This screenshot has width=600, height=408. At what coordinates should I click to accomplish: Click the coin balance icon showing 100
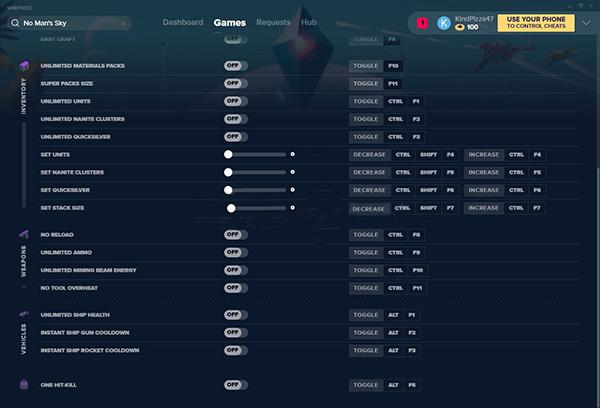click(460, 27)
